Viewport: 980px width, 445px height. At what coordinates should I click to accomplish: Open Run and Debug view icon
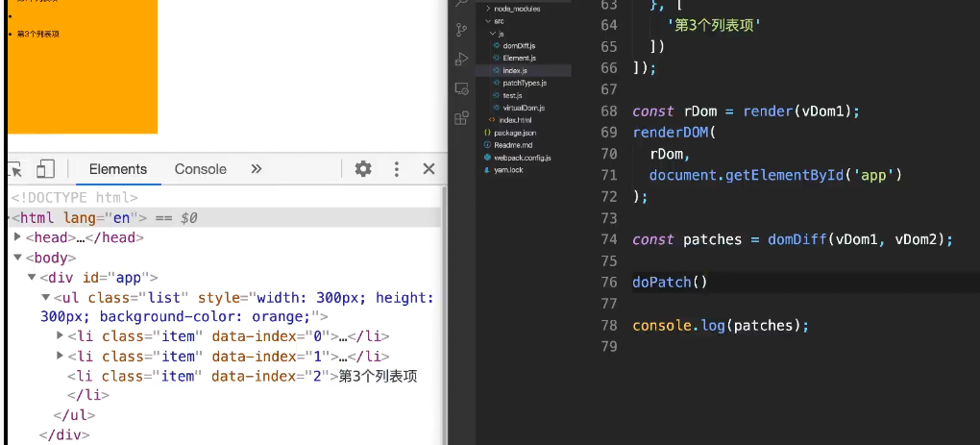461,59
